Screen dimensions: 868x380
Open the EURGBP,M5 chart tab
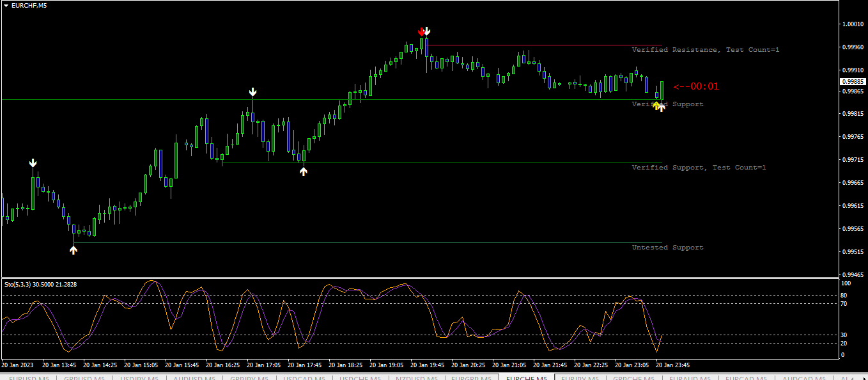(x=472, y=379)
